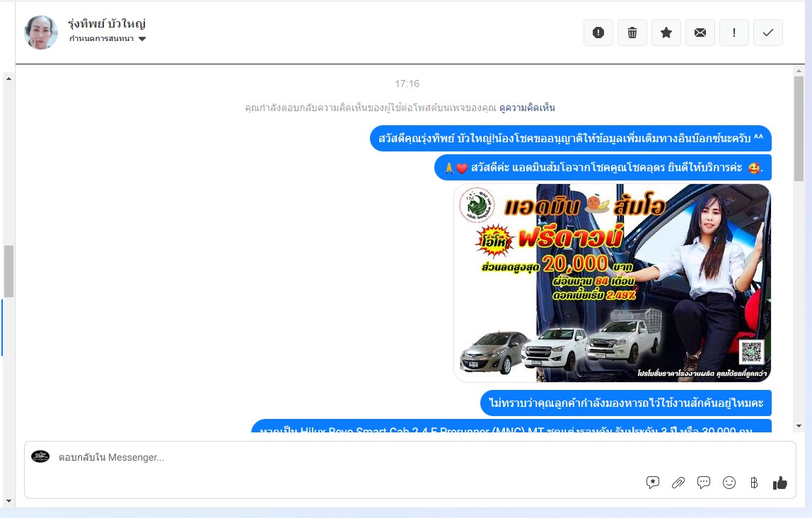Click the left panel scrollbar up arrow
Screen dimensions: 812x518
tap(8, 78)
